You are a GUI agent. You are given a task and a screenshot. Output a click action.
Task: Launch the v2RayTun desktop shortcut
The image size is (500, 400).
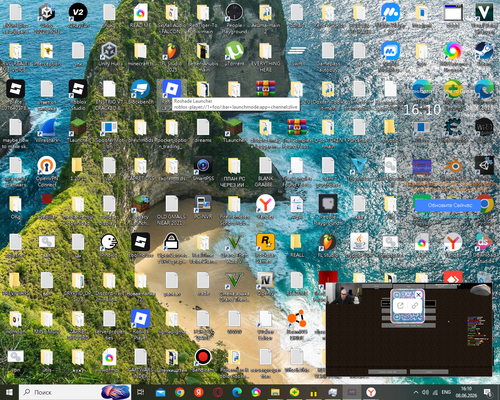[78, 13]
